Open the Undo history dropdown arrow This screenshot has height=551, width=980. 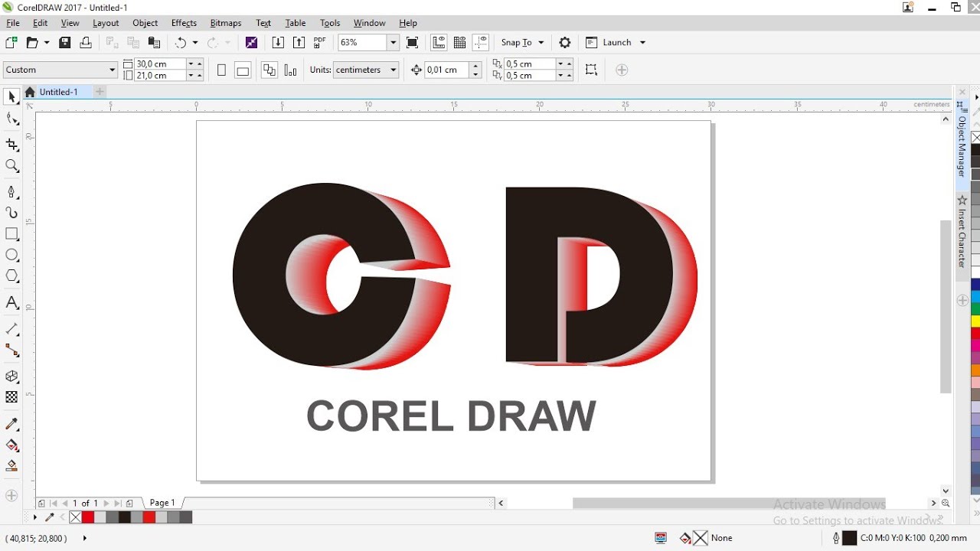tap(195, 43)
